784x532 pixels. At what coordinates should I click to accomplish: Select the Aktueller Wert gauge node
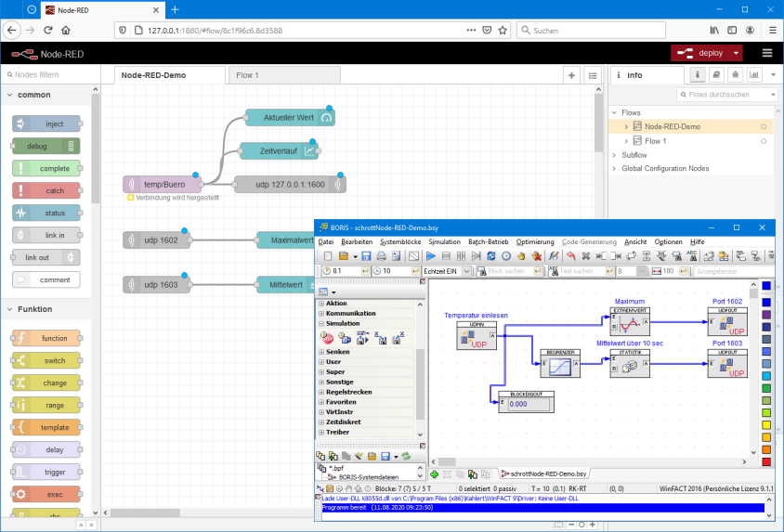(x=290, y=118)
